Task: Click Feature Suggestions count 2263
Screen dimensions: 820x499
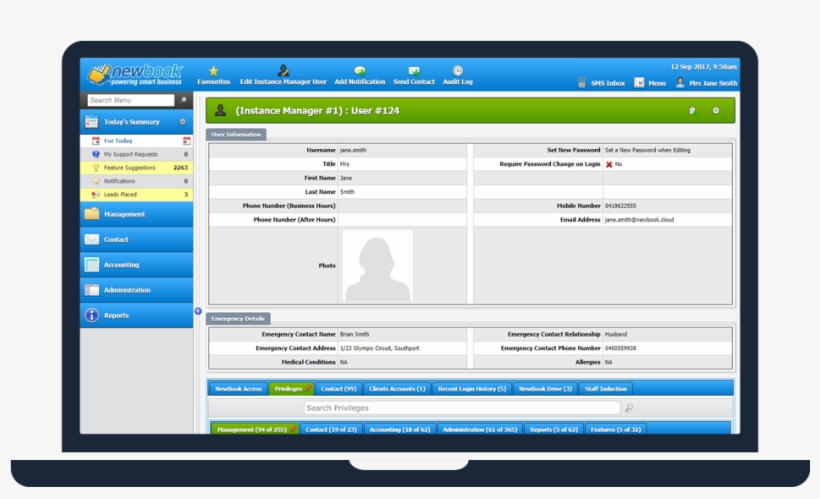Action: click(x=180, y=168)
